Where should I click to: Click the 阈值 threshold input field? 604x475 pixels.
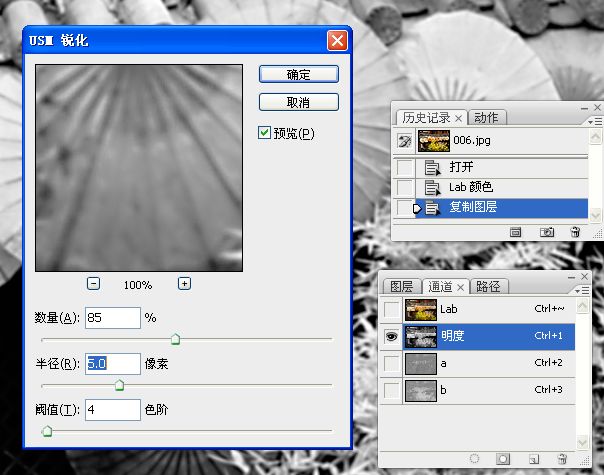pyautogui.click(x=112, y=410)
